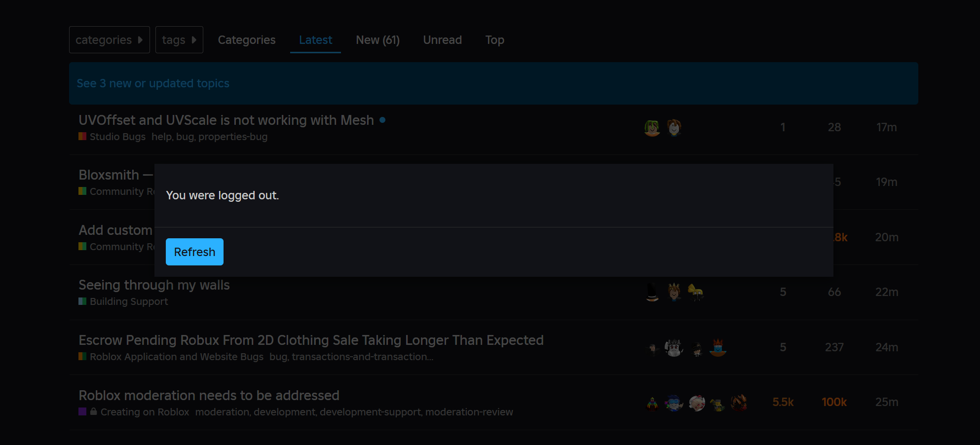
Task: Click the black-hat avatar on 'Seeing through my walls'
Action: [652, 292]
